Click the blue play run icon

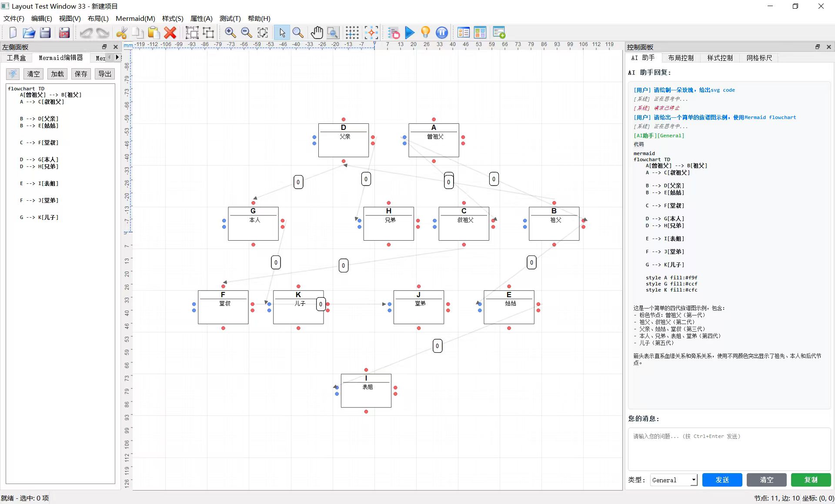pyautogui.click(x=410, y=33)
